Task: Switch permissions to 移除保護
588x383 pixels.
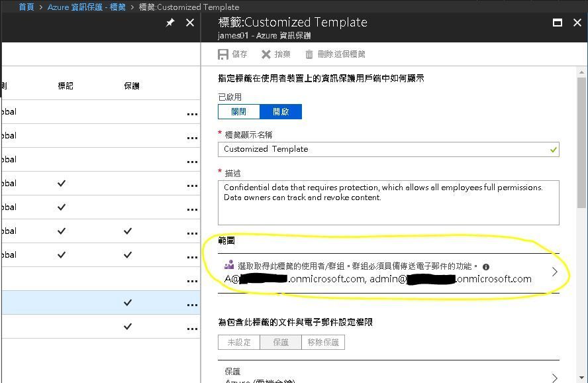Action: (323, 342)
